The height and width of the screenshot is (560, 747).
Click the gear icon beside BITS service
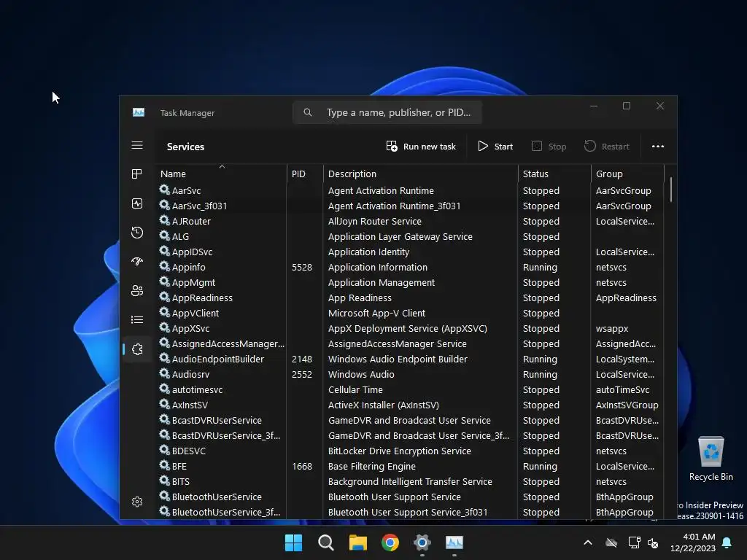tap(165, 481)
